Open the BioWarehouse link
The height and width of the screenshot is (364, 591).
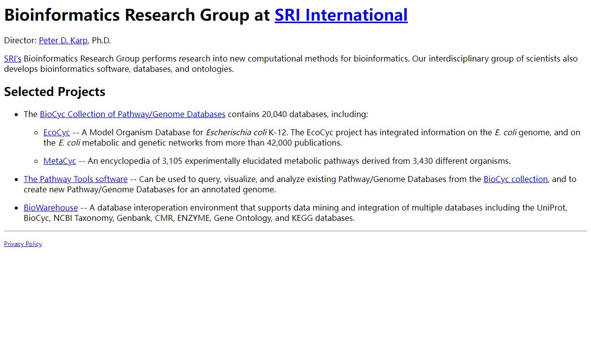51,208
